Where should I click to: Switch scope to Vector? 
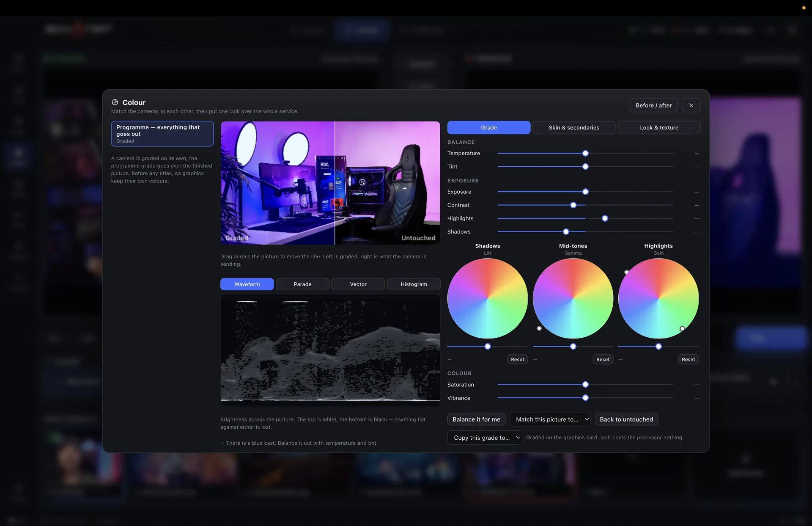pyautogui.click(x=358, y=284)
